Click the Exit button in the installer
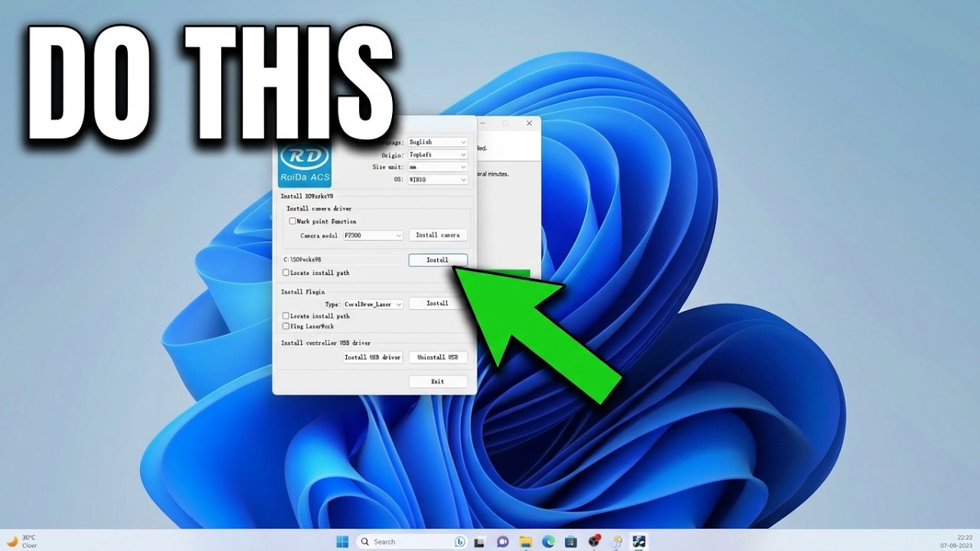 click(438, 381)
